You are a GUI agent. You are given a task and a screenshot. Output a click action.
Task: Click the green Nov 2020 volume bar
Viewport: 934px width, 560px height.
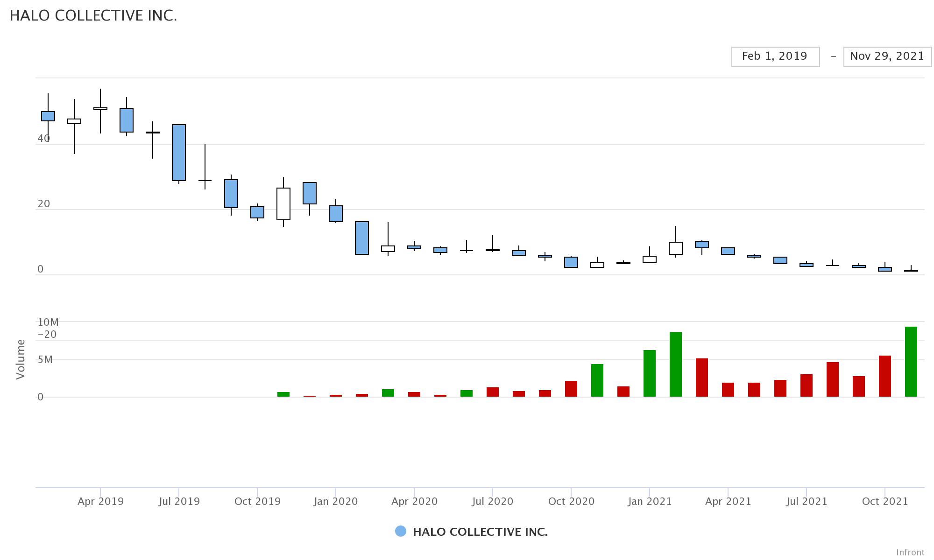point(597,380)
